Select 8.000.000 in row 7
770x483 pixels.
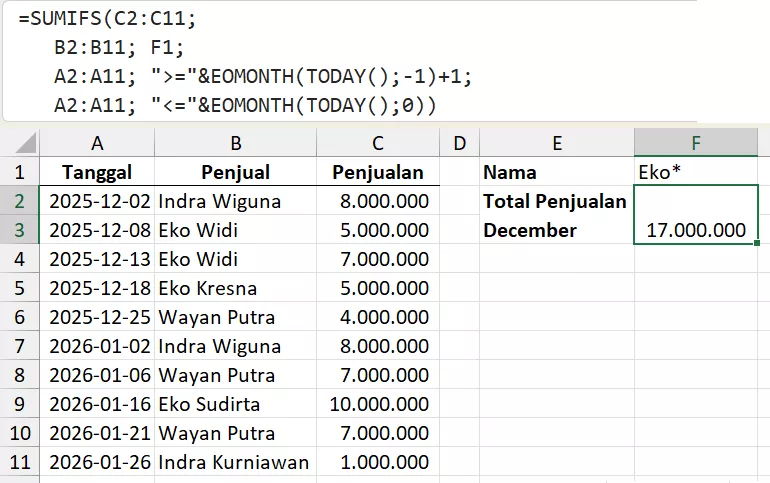click(378, 346)
